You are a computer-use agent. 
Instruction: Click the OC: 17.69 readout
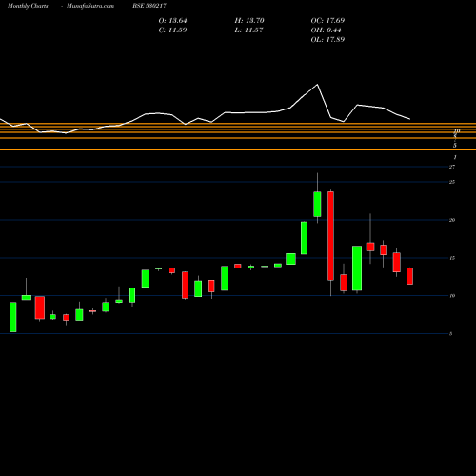(x=327, y=21)
